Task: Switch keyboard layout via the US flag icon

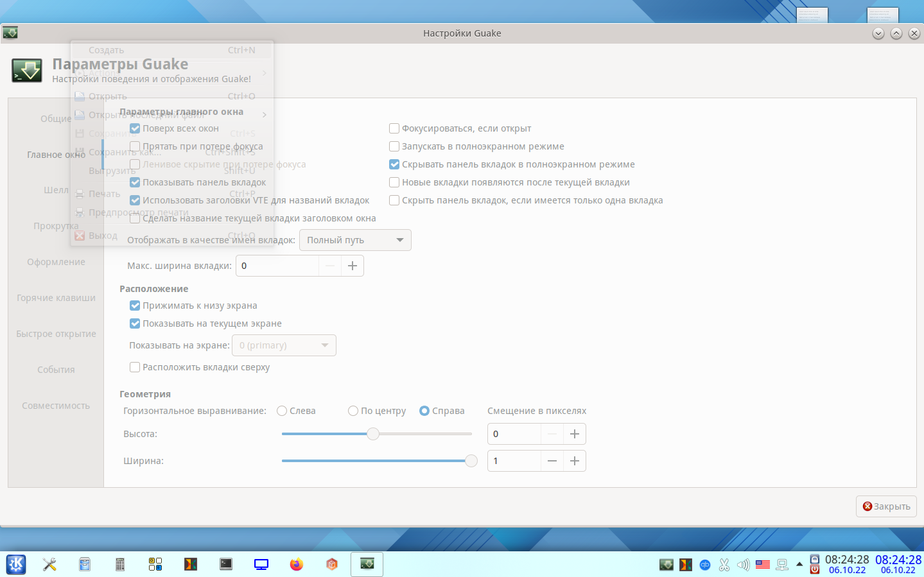Action: tap(763, 565)
